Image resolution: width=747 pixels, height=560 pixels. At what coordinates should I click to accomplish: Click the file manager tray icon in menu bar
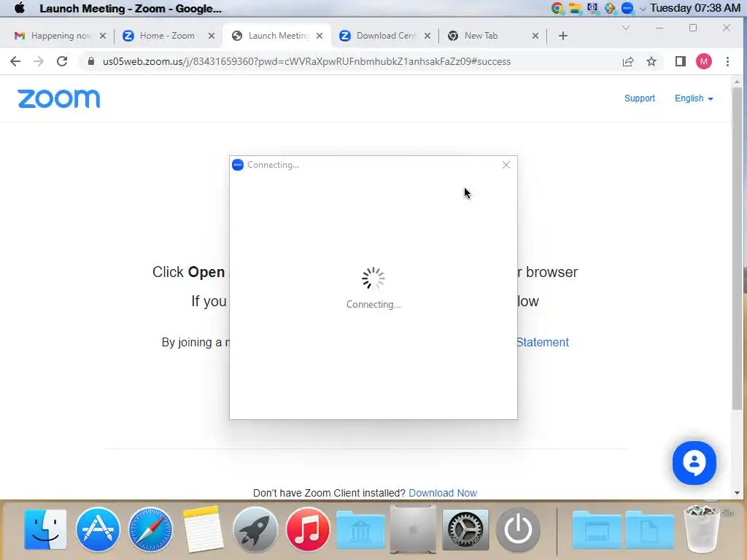coord(575,8)
